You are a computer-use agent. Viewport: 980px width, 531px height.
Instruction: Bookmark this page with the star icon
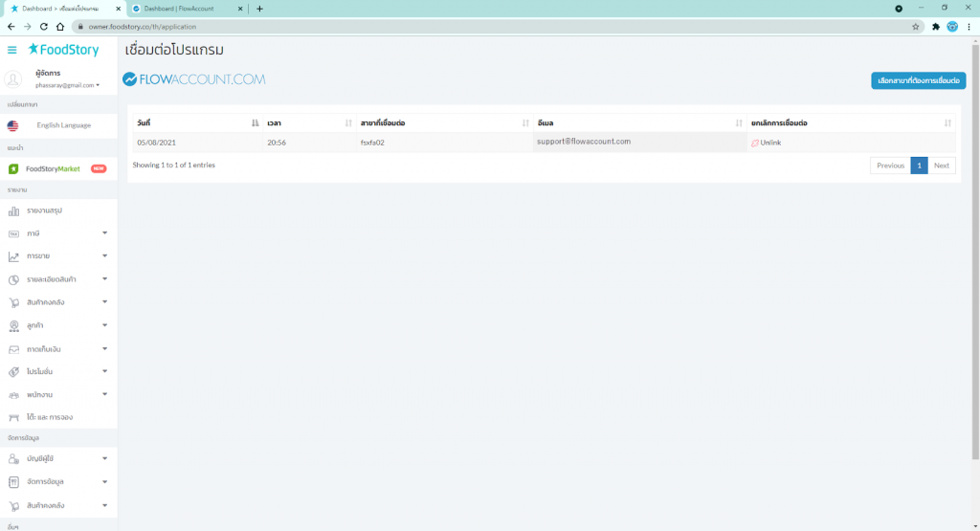point(916,27)
